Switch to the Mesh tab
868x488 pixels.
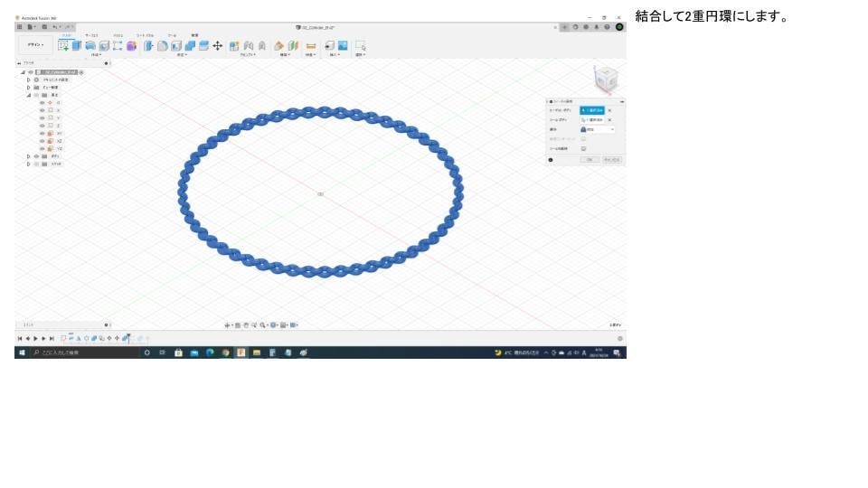(118, 35)
